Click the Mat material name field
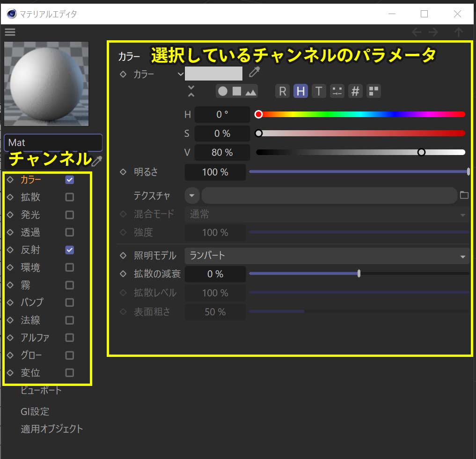This screenshot has height=459, width=476. (53, 142)
